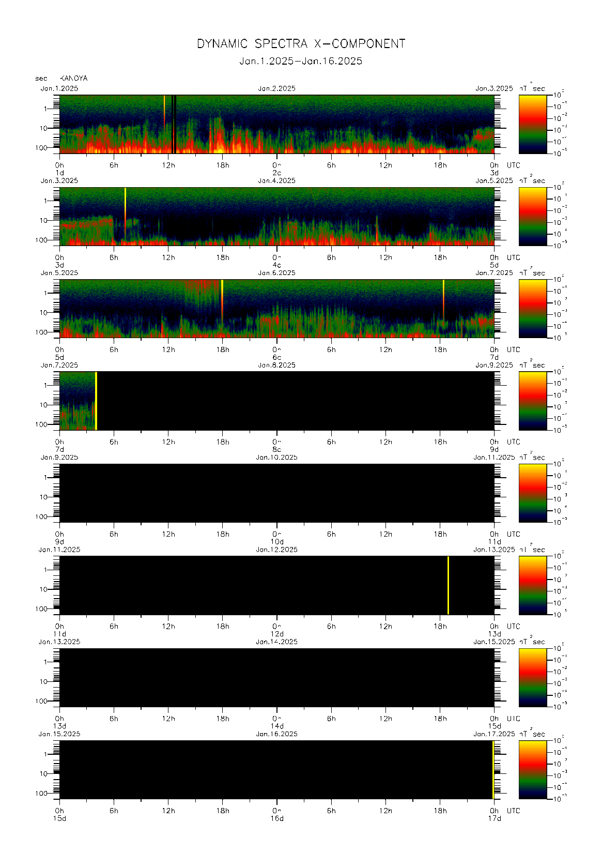Click the color scale bar beside the Jan.7 panel
This screenshot has width=602, height=868.
[533, 401]
